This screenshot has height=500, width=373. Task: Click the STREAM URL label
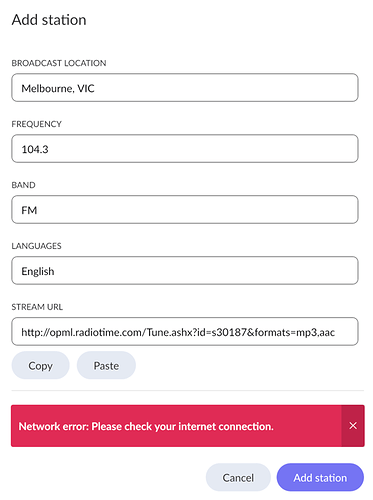pos(37,307)
